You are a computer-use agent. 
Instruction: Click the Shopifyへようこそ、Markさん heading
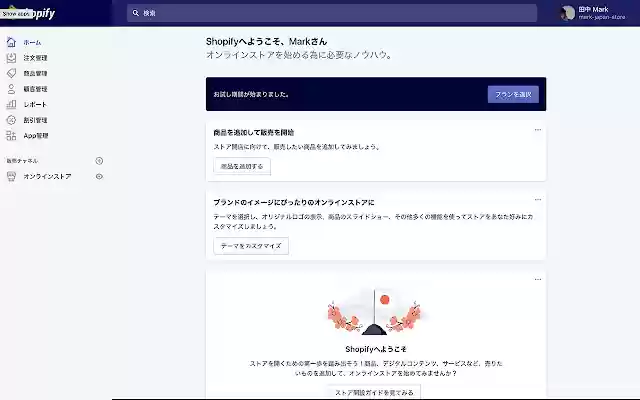click(266, 41)
